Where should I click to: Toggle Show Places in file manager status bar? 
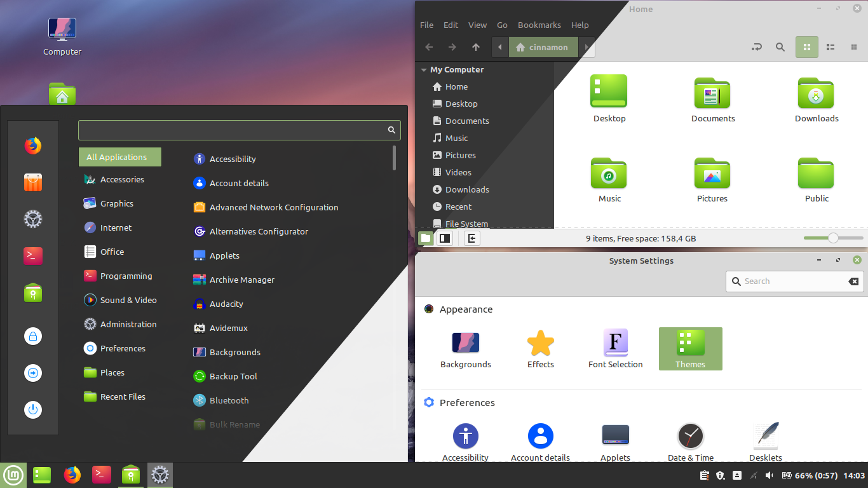point(426,238)
